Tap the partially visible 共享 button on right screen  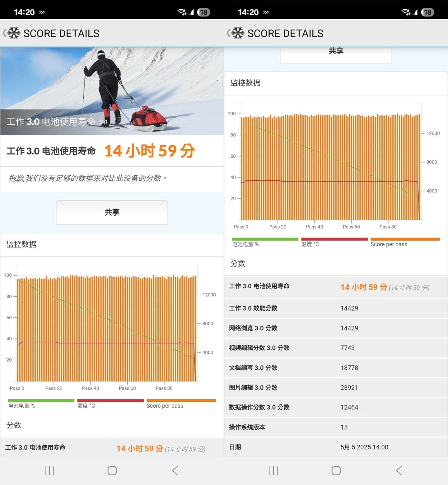(336, 55)
